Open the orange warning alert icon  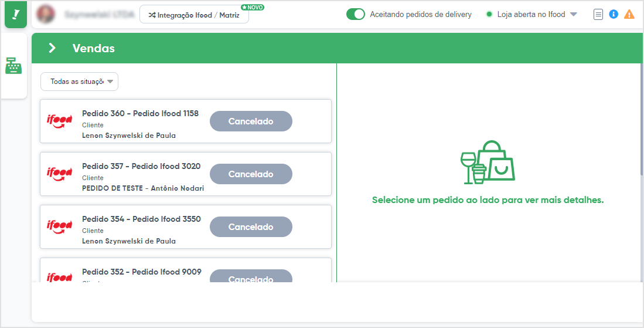629,15
